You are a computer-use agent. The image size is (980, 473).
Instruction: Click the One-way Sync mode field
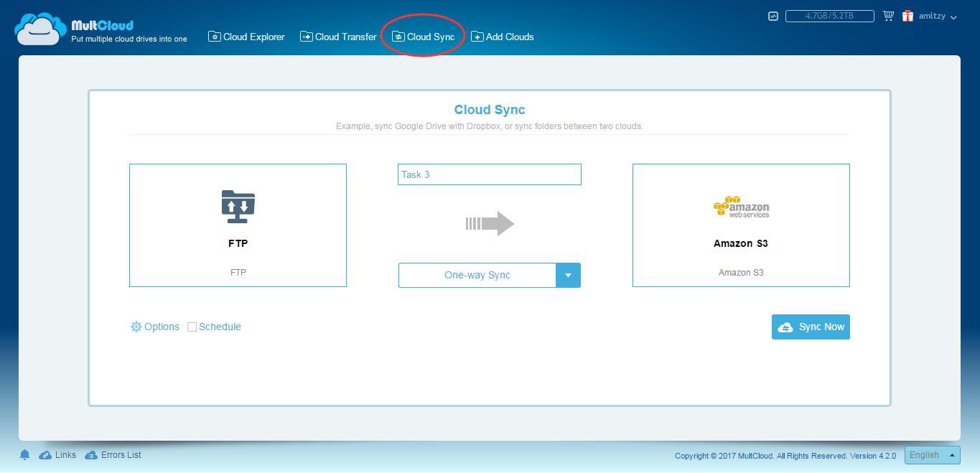click(x=477, y=275)
